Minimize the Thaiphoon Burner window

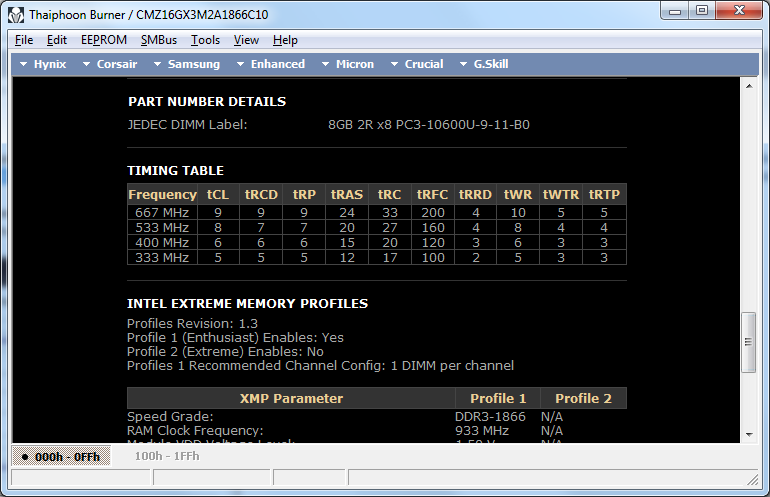tap(675, 11)
